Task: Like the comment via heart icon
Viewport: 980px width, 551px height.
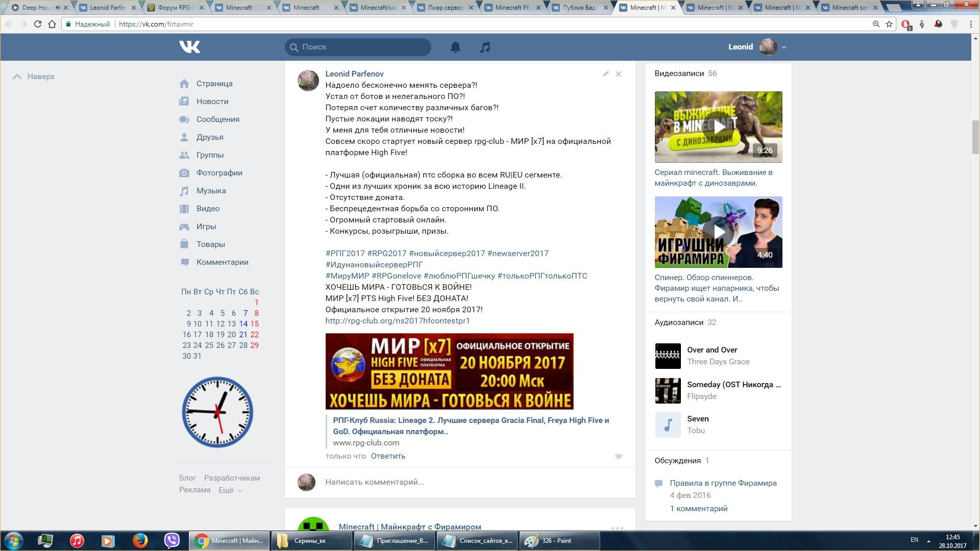Action: click(618, 457)
